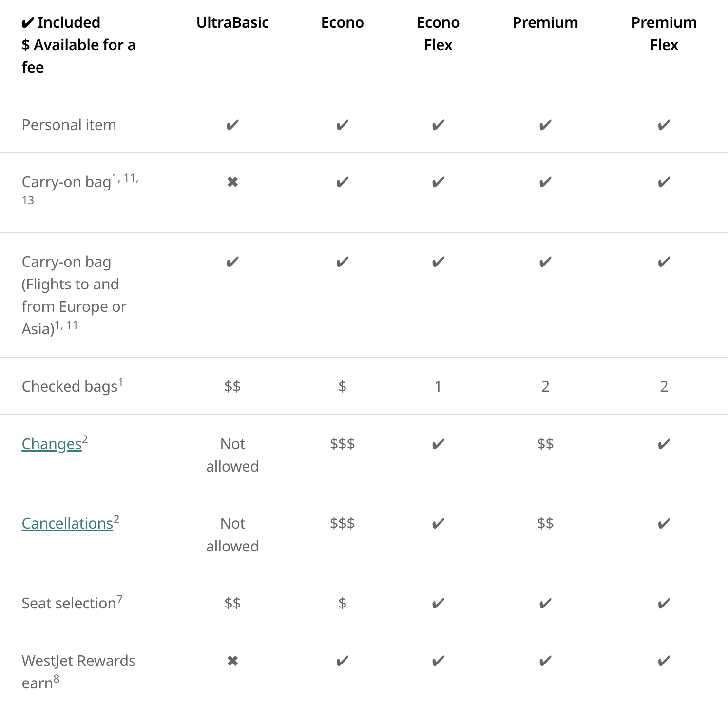Click Premium Flex Personal item checkmark
728x721 pixels.
click(x=664, y=125)
